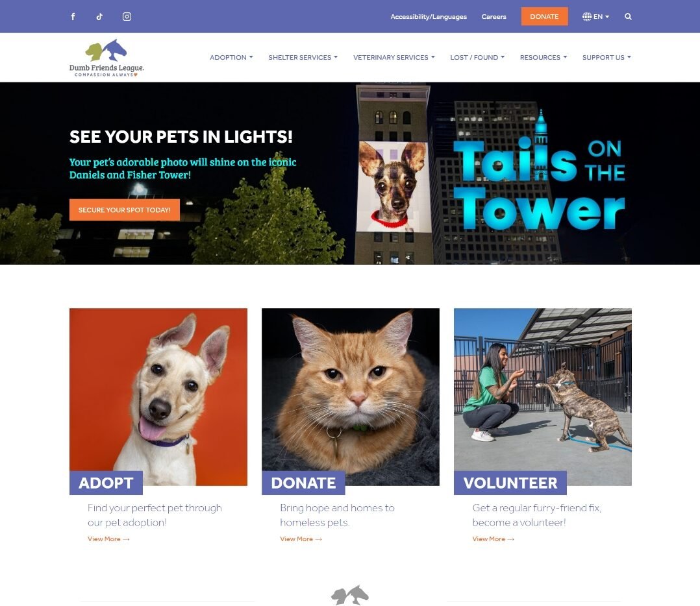Click the search magnifier icon

628,16
